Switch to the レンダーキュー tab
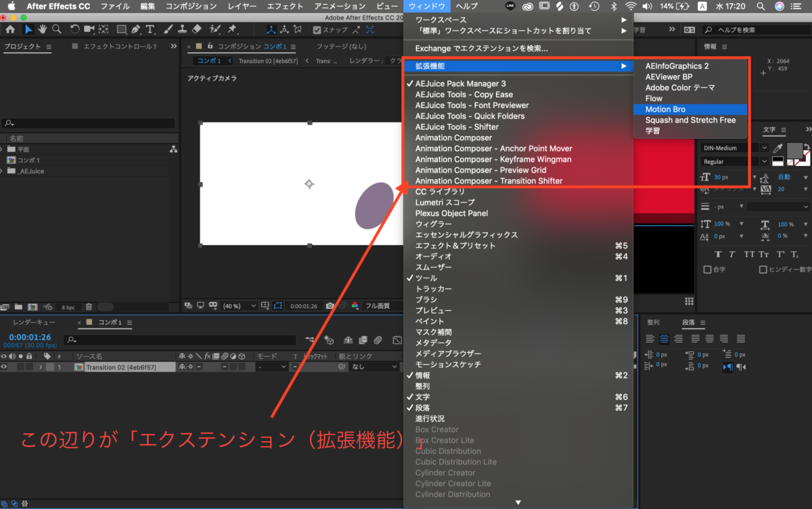 click(x=34, y=323)
